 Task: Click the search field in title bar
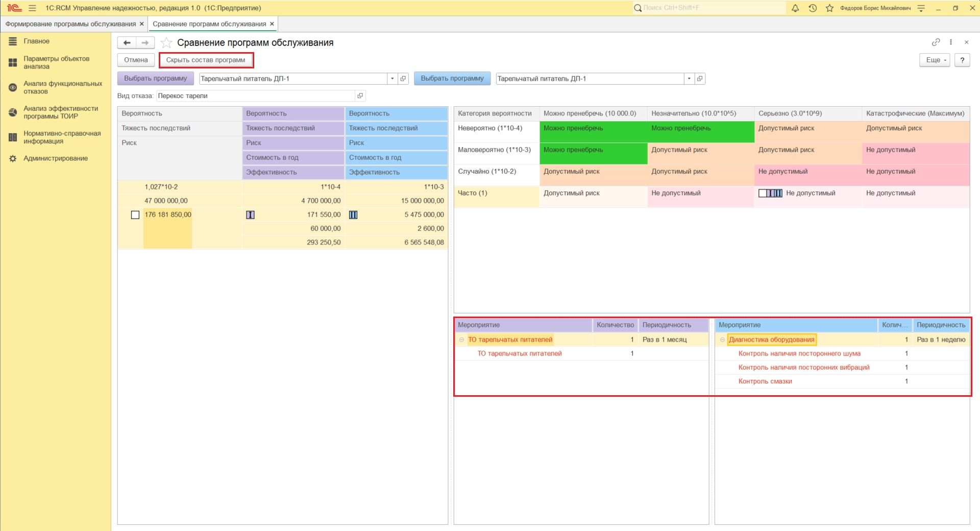pos(709,8)
